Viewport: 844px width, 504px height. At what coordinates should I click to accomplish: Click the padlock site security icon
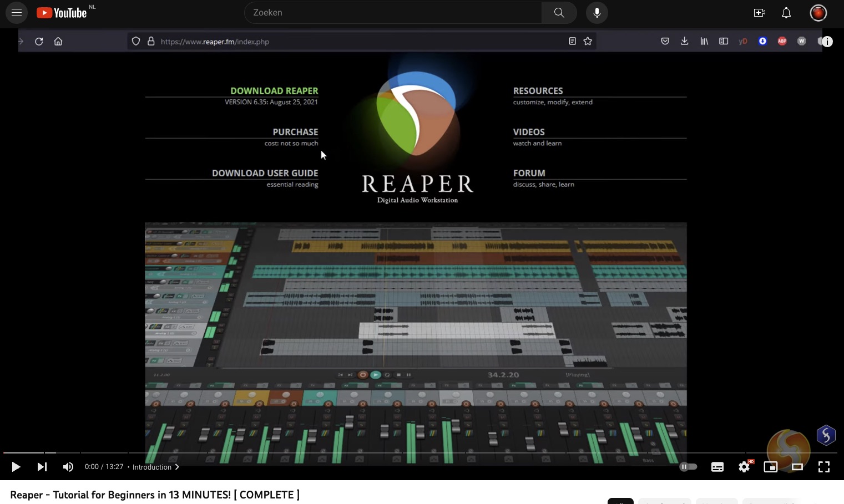pos(151,41)
